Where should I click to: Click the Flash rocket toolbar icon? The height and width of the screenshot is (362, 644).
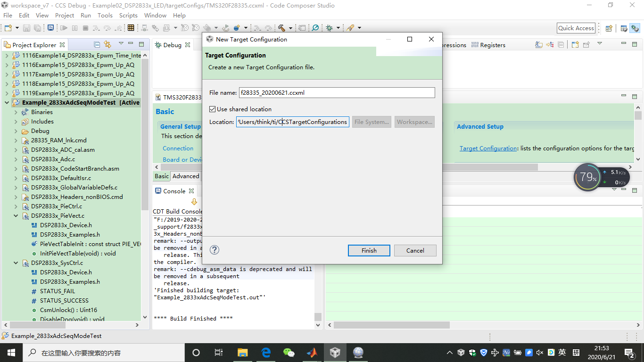(350, 28)
